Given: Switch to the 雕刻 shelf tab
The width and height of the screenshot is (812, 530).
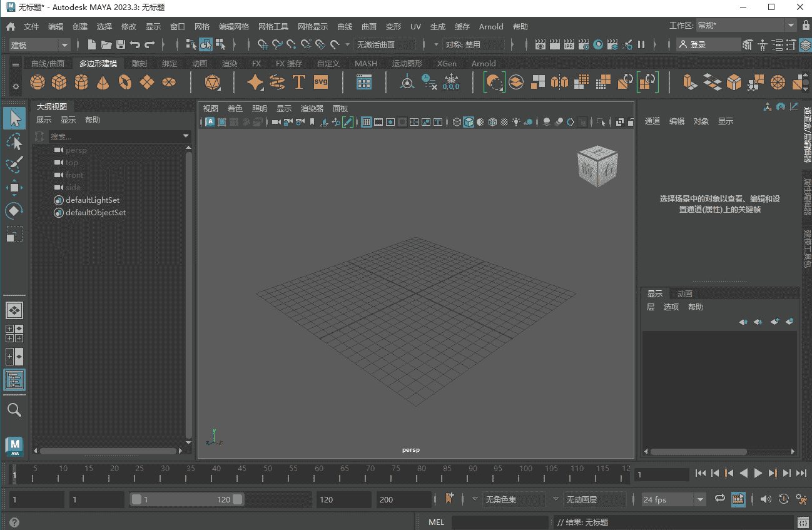Looking at the screenshot, I should [x=139, y=63].
